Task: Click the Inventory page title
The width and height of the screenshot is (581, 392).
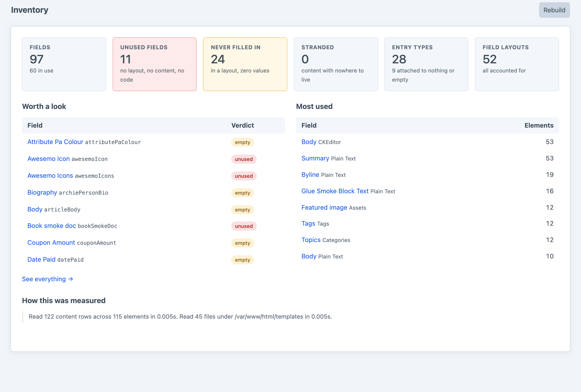Action: point(29,10)
